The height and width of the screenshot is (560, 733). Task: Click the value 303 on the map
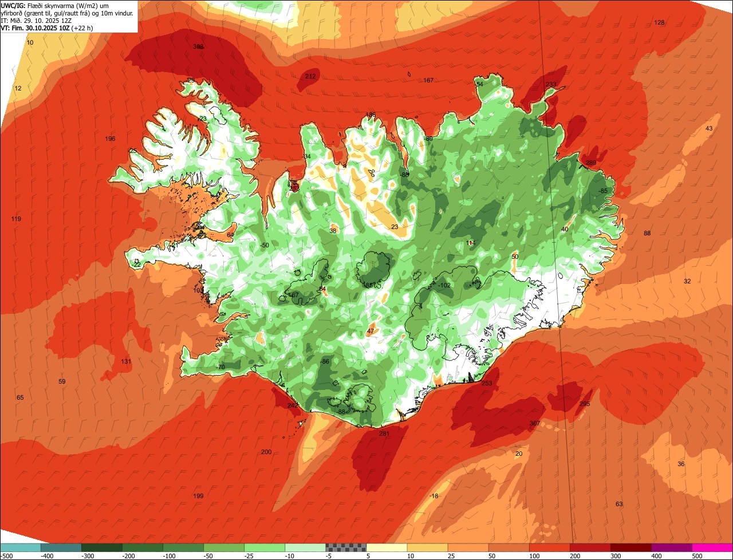pos(199,47)
